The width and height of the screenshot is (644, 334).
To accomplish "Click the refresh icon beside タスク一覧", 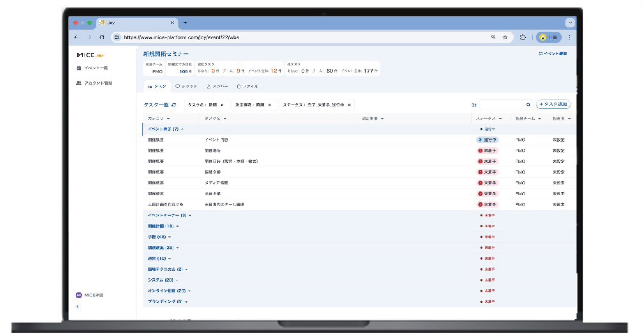I will coord(174,105).
